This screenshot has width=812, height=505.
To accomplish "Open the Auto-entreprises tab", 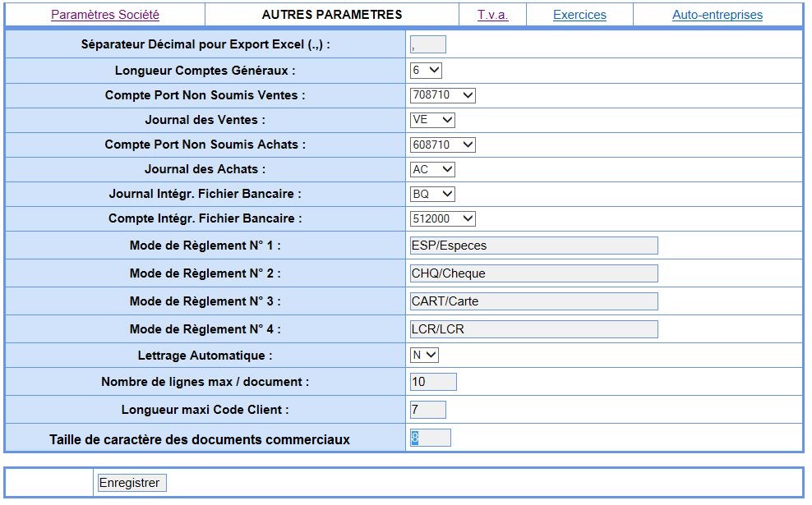I will tap(717, 15).
